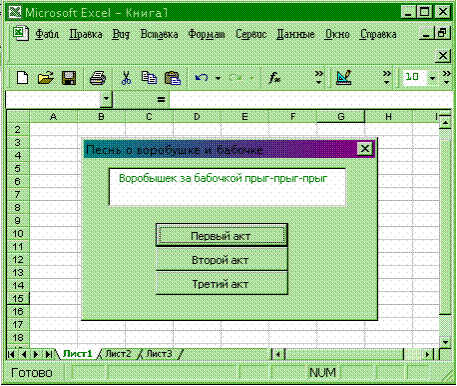Select column H header
This screenshot has height=386, width=457.
(388, 117)
